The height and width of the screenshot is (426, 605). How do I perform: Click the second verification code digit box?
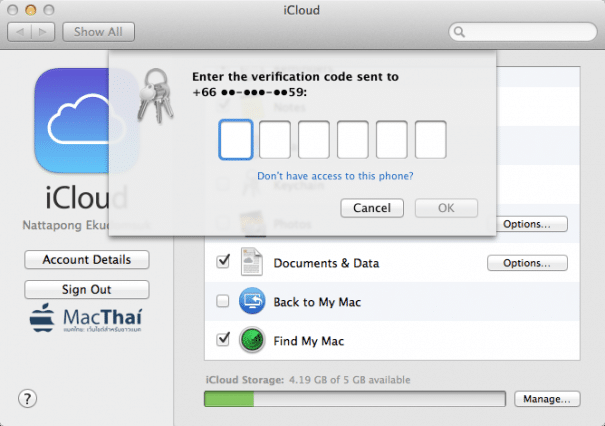pos(275,140)
